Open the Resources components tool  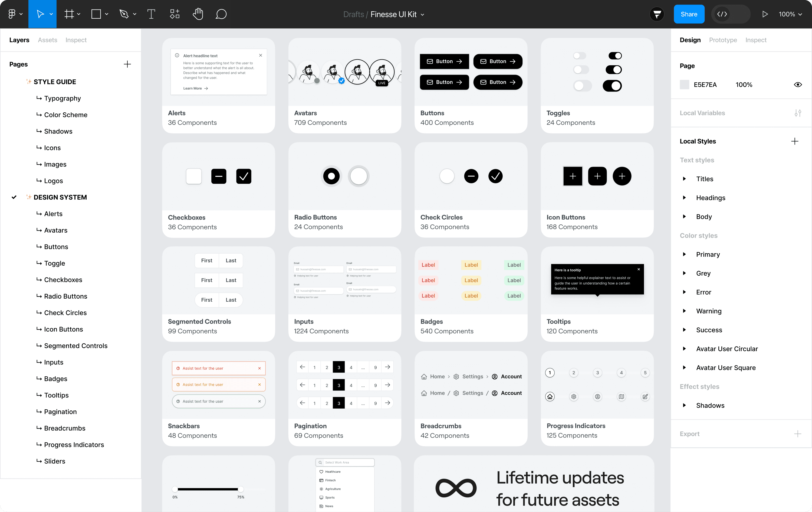[x=175, y=14]
